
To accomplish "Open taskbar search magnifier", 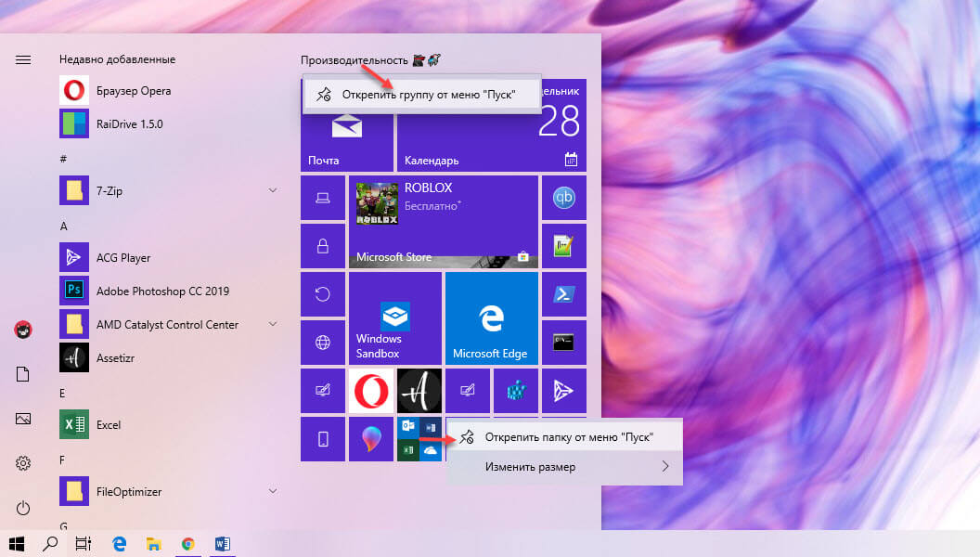I will [x=50, y=544].
